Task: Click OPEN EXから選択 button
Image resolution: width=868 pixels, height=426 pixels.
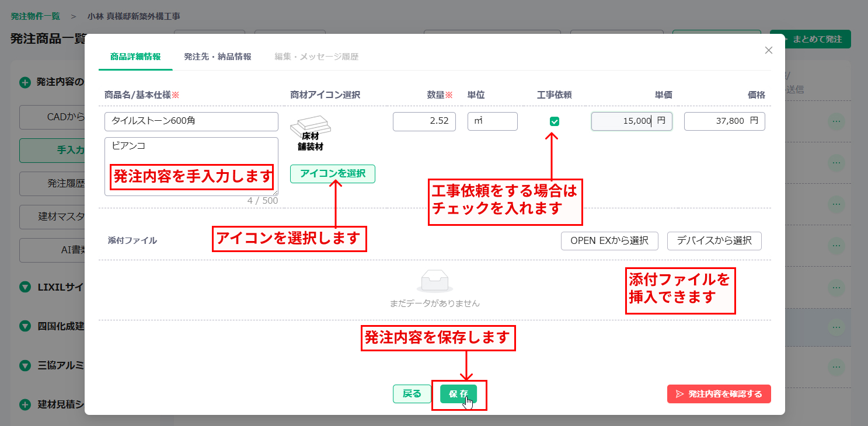Action: click(609, 240)
